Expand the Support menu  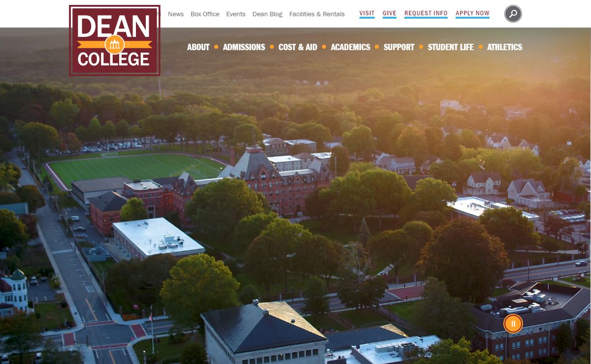[x=399, y=47]
